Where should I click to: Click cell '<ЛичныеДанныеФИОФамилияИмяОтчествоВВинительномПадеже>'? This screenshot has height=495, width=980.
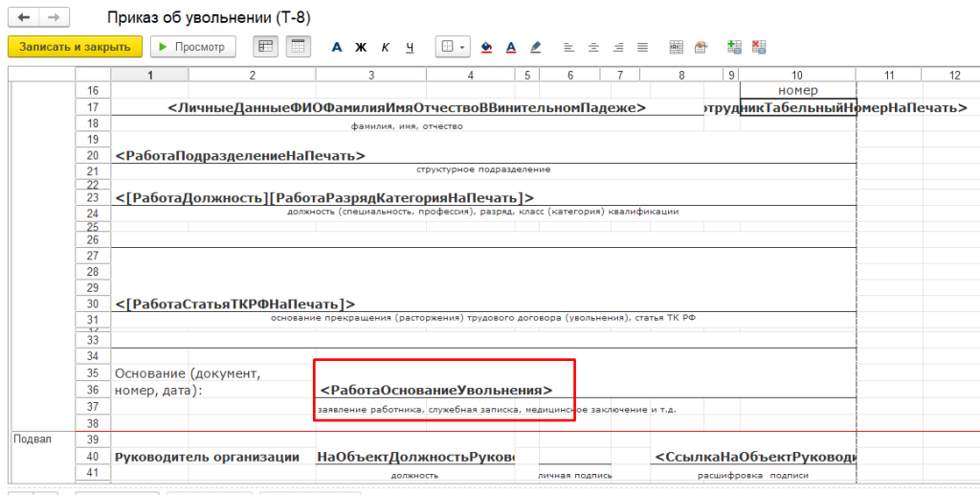coord(407,107)
